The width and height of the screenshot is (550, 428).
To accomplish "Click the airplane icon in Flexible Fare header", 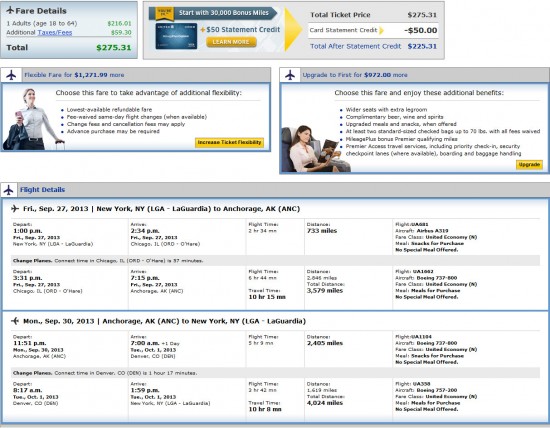I will click(x=11, y=75).
